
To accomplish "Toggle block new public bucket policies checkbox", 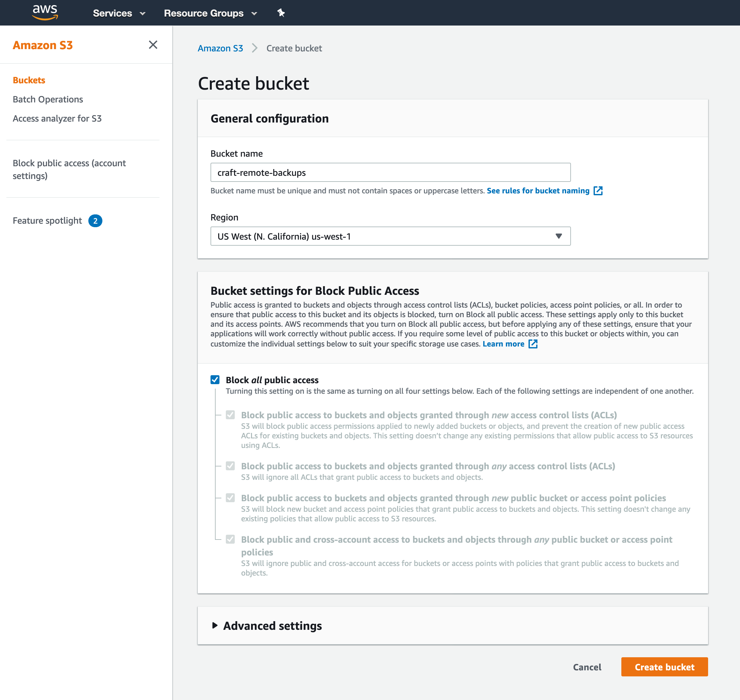I will [231, 498].
